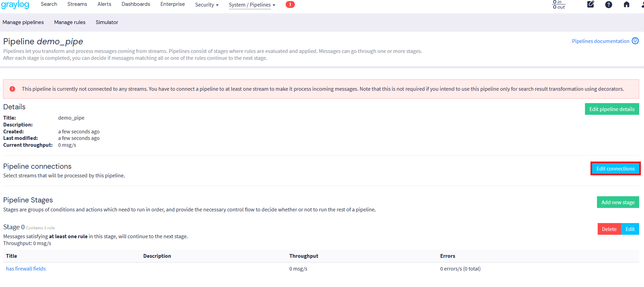Viewport: 644px width, 287px height.
Task: Open the Streams menu item
Action: (x=77, y=4)
